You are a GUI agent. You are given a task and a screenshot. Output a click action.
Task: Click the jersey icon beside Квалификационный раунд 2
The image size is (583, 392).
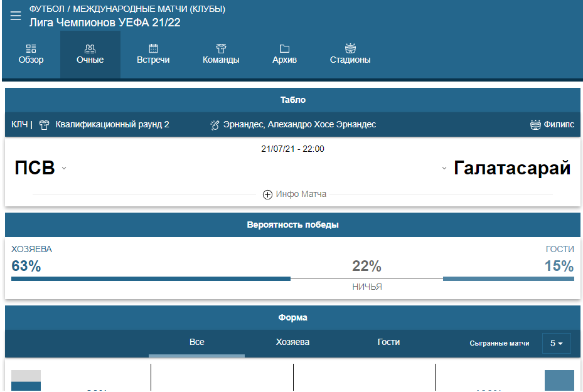coord(45,125)
